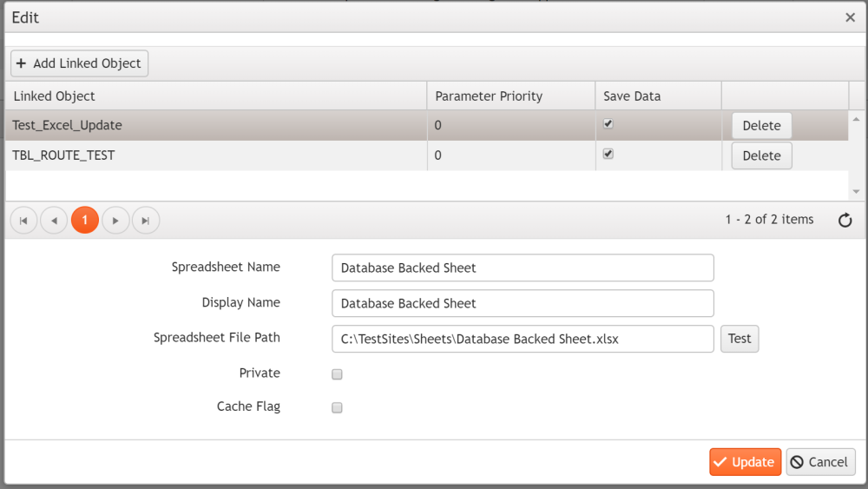Select page 1 in the pager

coord(85,221)
